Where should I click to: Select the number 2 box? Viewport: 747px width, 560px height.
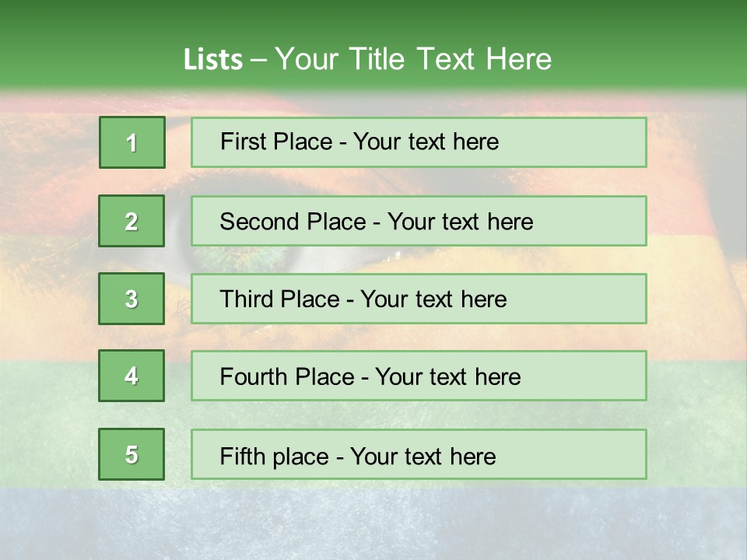132,221
